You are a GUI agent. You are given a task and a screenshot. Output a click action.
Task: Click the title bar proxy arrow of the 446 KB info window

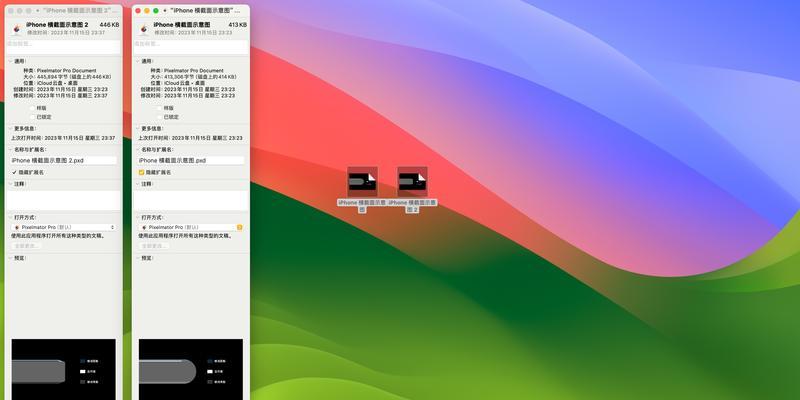click(37, 11)
